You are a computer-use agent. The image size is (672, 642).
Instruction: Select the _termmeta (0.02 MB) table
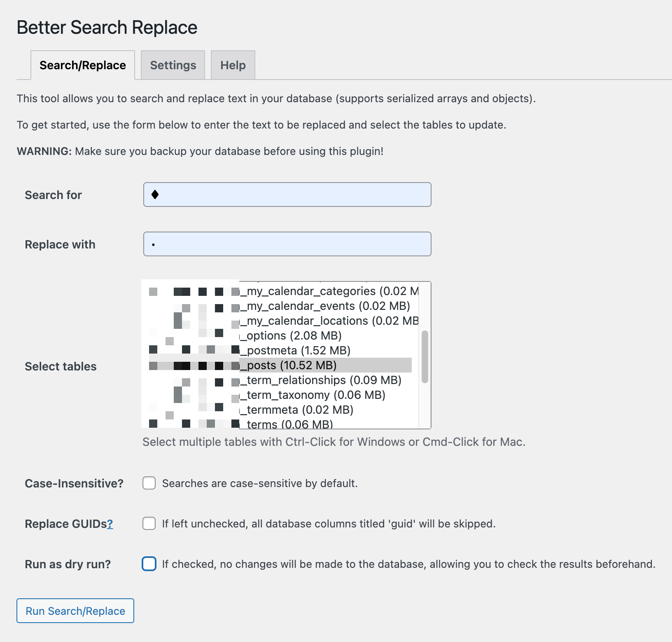click(x=280, y=410)
